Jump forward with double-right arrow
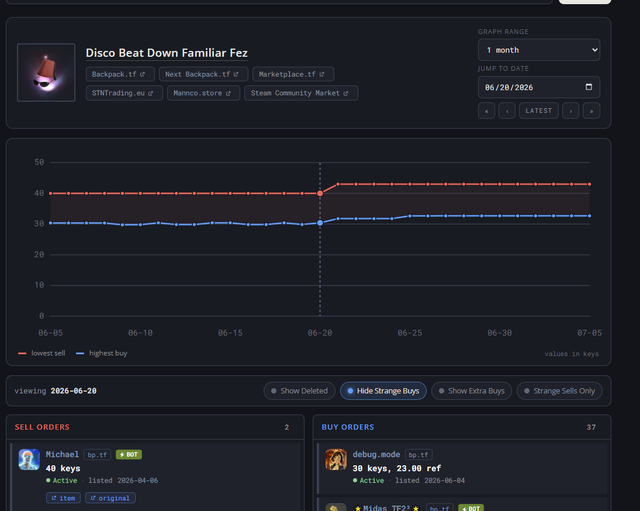Screen dimensions: 640x511 coord(591,111)
